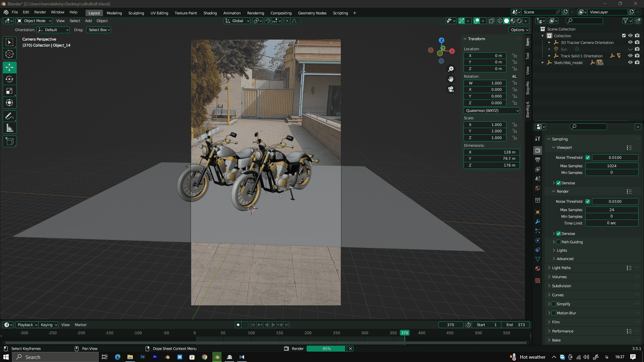Image resolution: width=644 pixels, height=362 pixels.
Task: Open the Modifiers wrench properties tab
Action: click(538, 222)
